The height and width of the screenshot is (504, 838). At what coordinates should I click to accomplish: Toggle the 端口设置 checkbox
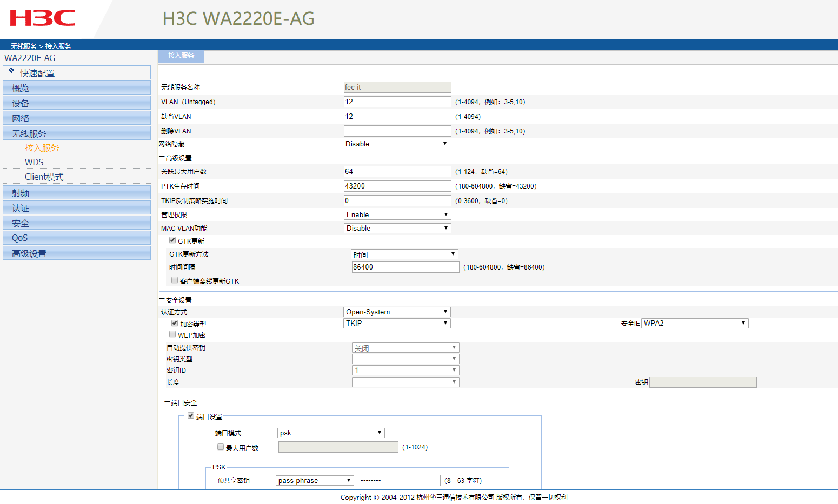pos(191,415)
